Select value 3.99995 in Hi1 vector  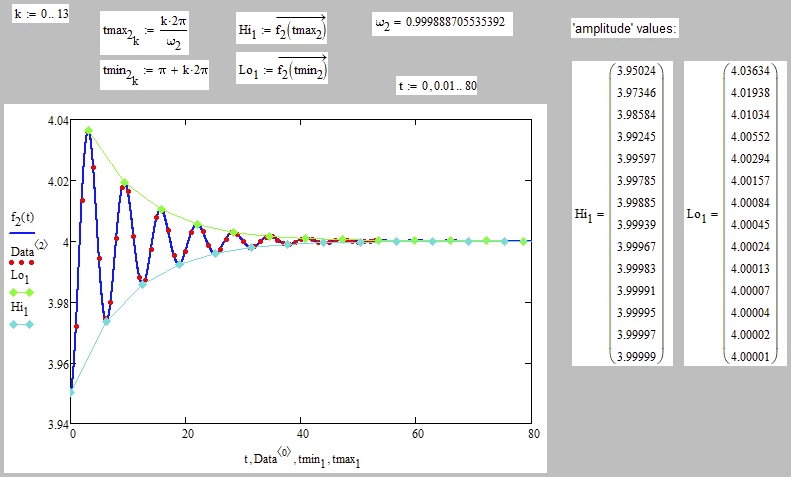pyautogui.click(x=637, y=313)
